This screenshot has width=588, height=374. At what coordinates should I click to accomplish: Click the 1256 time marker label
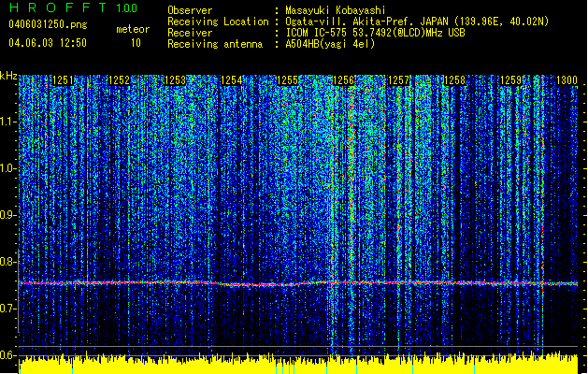click(x=343, y=79)
